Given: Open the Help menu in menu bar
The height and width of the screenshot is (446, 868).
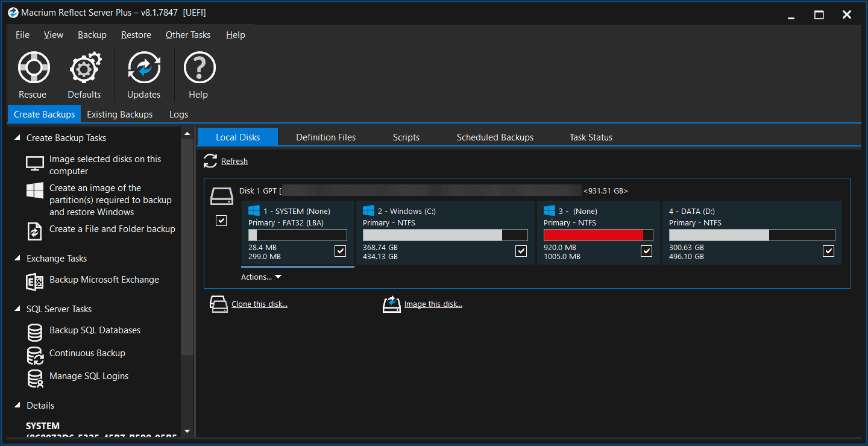Looking at the screenshot, I should point(236,35).
